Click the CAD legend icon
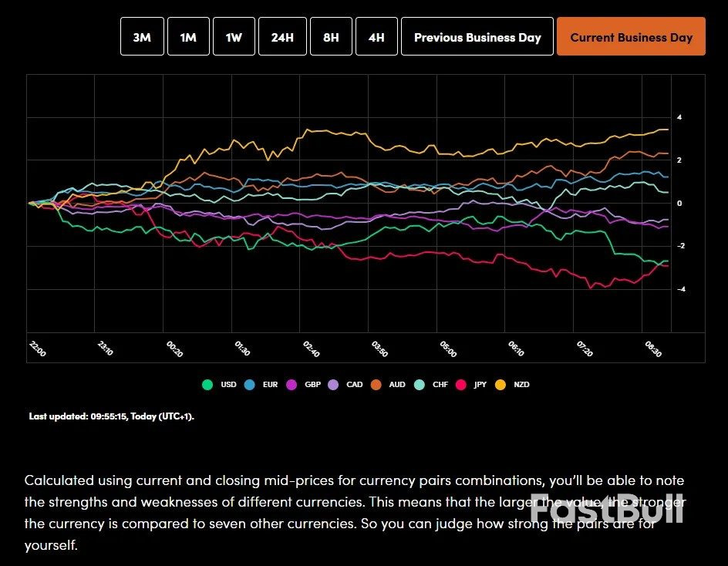Screen dimensions: 728x566 [x=333, y=385]
